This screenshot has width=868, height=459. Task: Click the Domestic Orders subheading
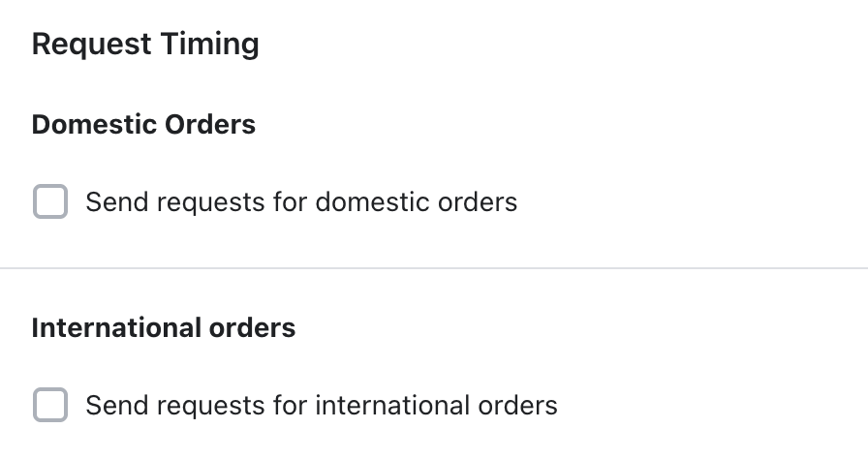tap(143, 124)
